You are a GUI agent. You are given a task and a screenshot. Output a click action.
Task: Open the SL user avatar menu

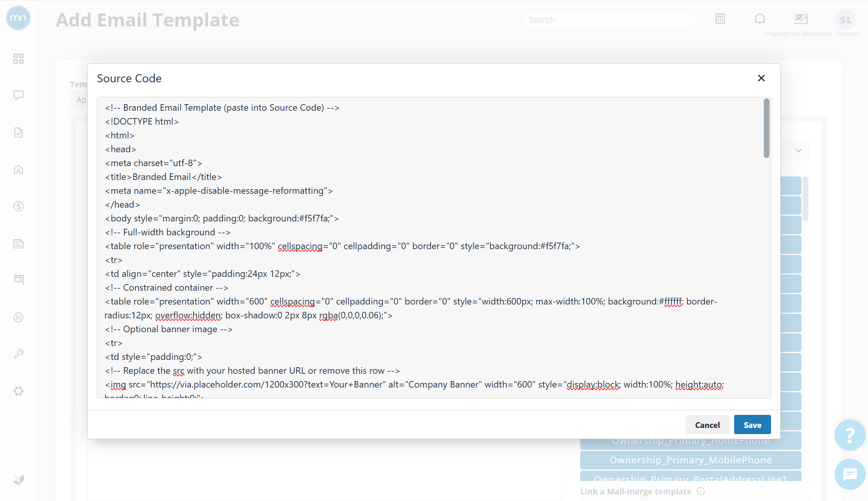click(846, 20)
